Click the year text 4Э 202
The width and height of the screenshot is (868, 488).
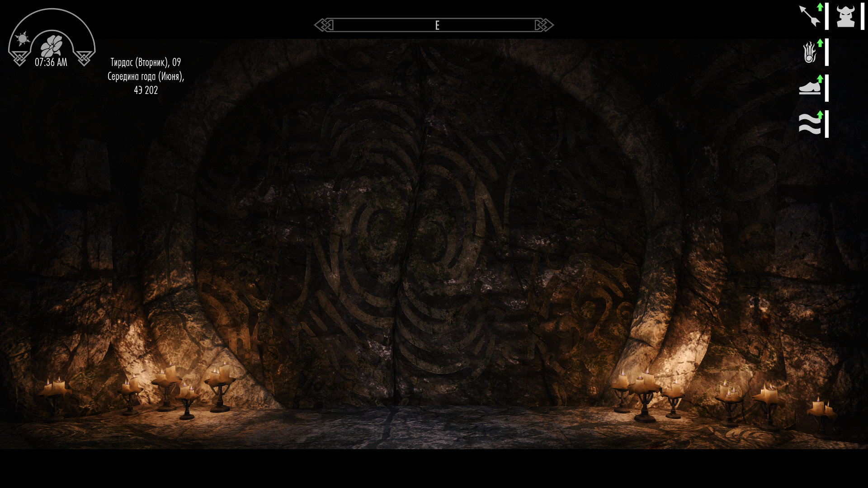pyautogui.click(x=146, y=90)
